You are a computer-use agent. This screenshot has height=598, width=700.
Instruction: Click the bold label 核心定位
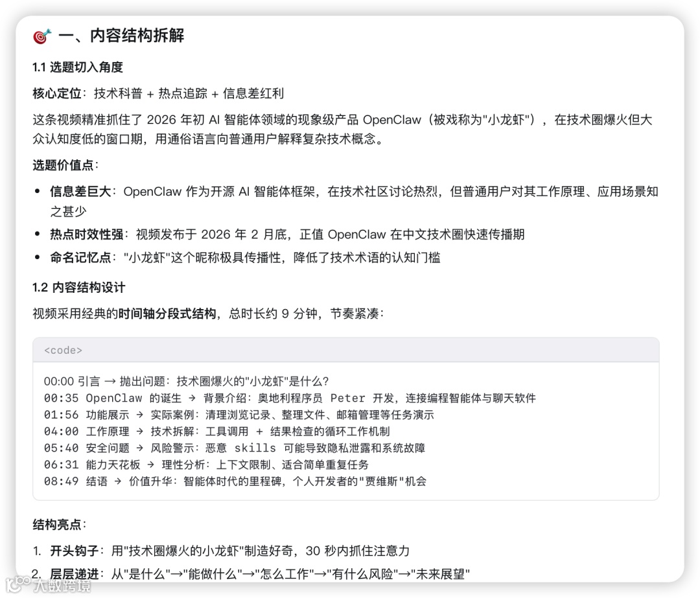coord(56,93)
